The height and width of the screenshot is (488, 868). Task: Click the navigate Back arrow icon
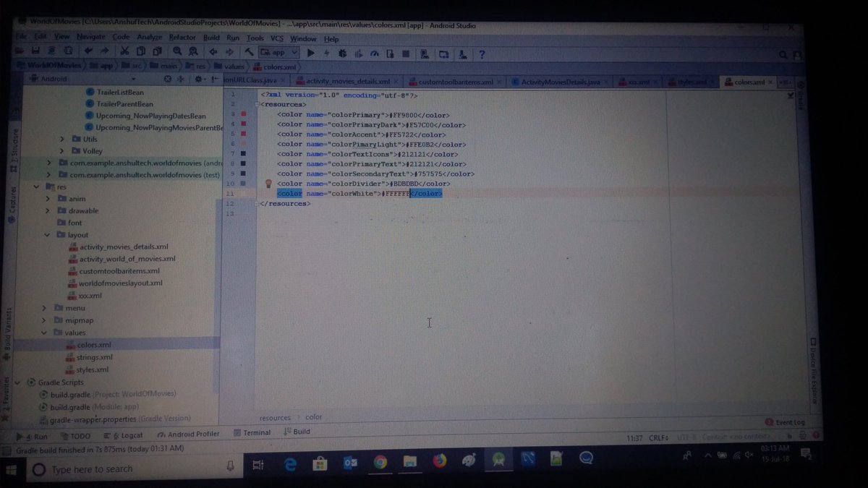(213, 52)
